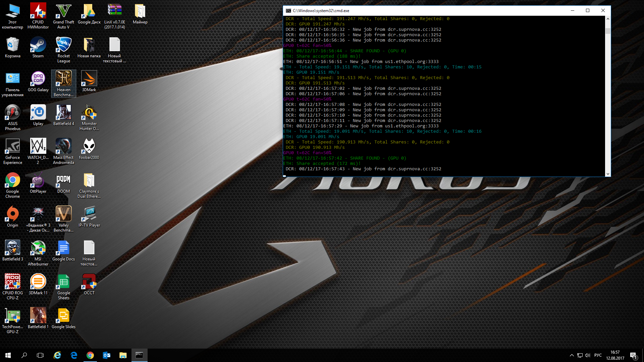Open Claymore's Dual Ethereum folder icon
The image size is (644, 362).
(89, 181)
